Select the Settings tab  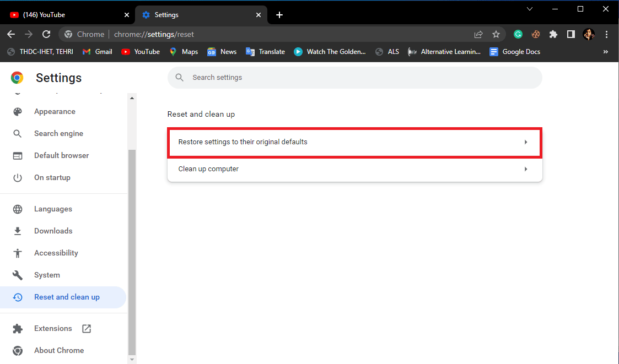[201, 15]
